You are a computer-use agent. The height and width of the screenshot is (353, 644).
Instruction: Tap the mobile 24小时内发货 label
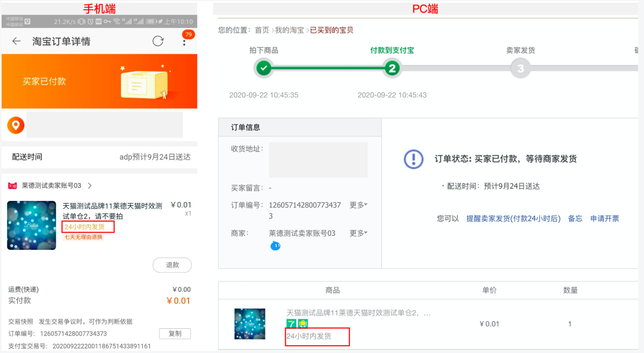coord(85,227)
